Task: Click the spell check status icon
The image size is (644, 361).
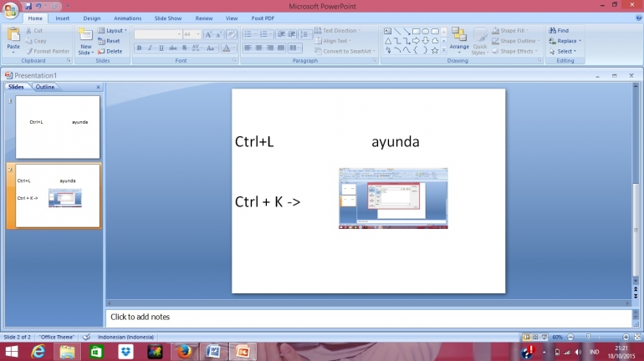Action: (x=86, y=337)
